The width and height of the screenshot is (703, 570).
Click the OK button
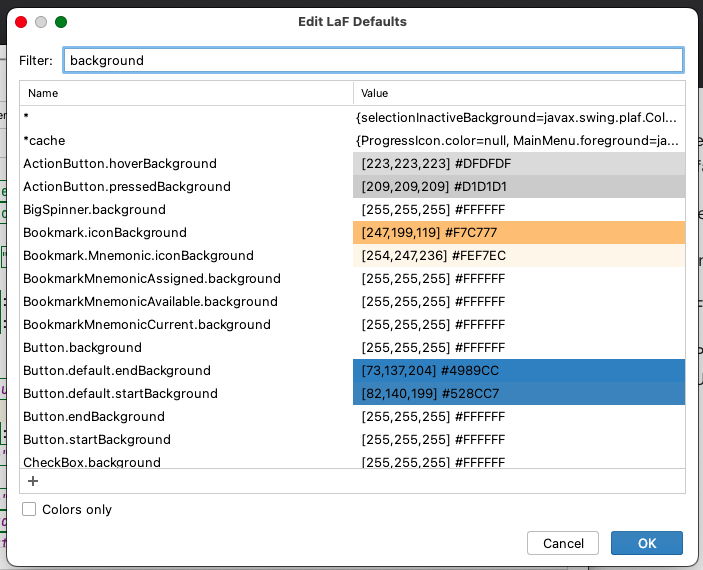coord(646,543)
